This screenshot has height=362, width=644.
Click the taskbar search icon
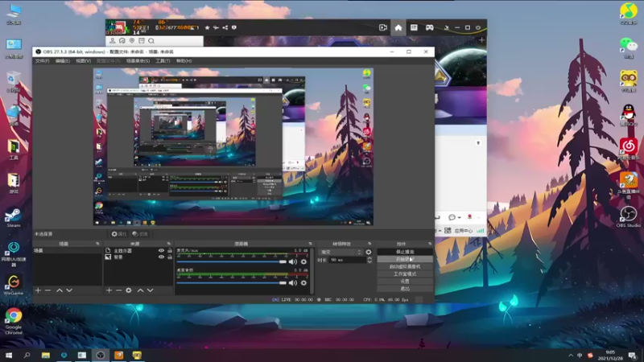(27, 355)
